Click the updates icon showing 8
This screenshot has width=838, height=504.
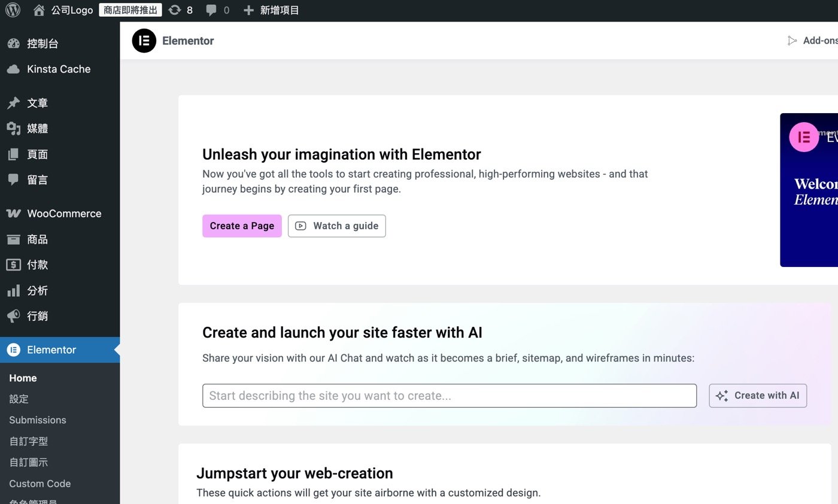pos(175,10)
